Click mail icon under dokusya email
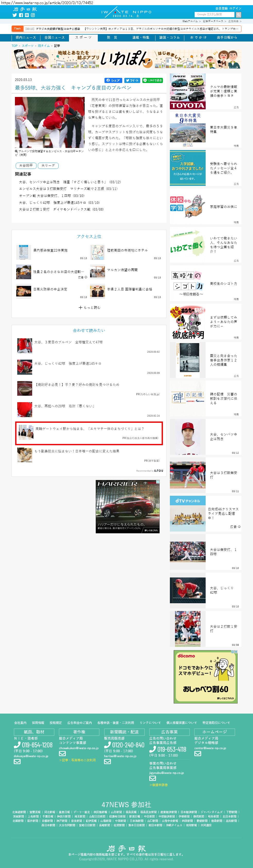Viewport: 253px width, 868px height. tap(17, 761)
